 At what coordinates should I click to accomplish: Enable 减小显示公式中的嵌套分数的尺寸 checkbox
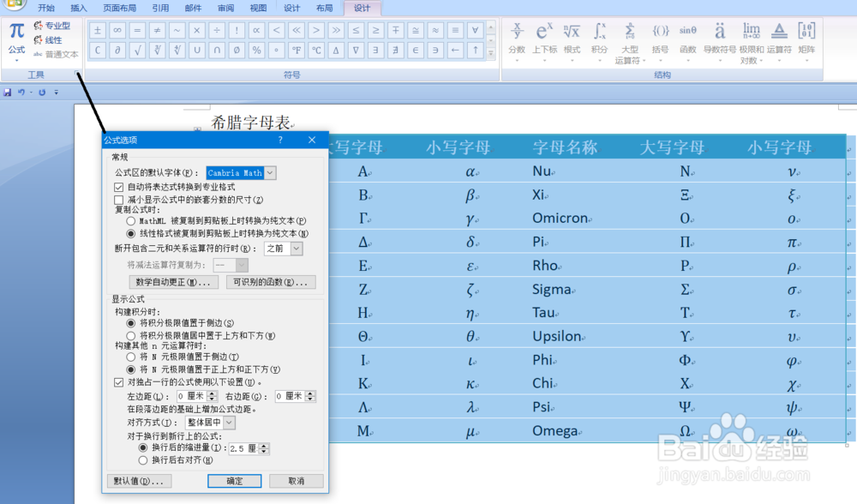coord(118,200)
